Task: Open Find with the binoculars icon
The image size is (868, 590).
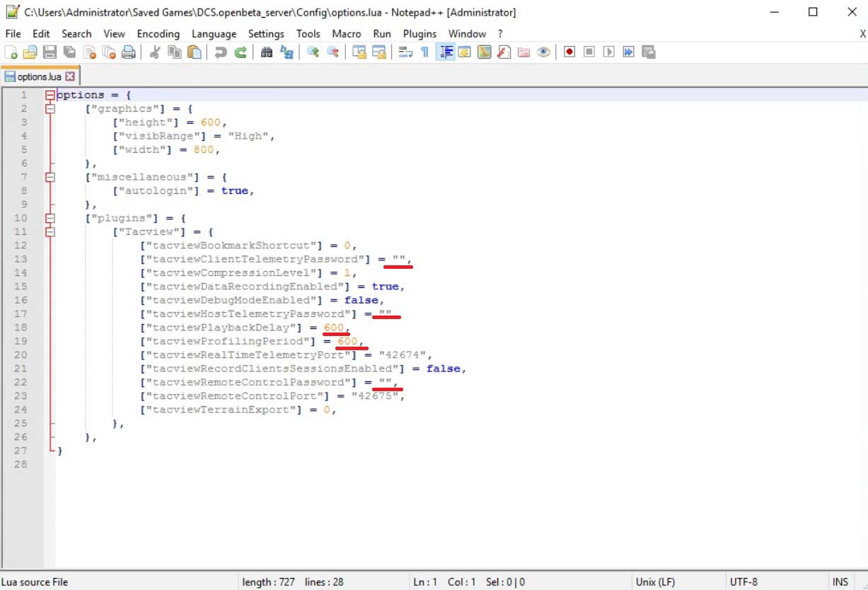Action: coord(267,52)
